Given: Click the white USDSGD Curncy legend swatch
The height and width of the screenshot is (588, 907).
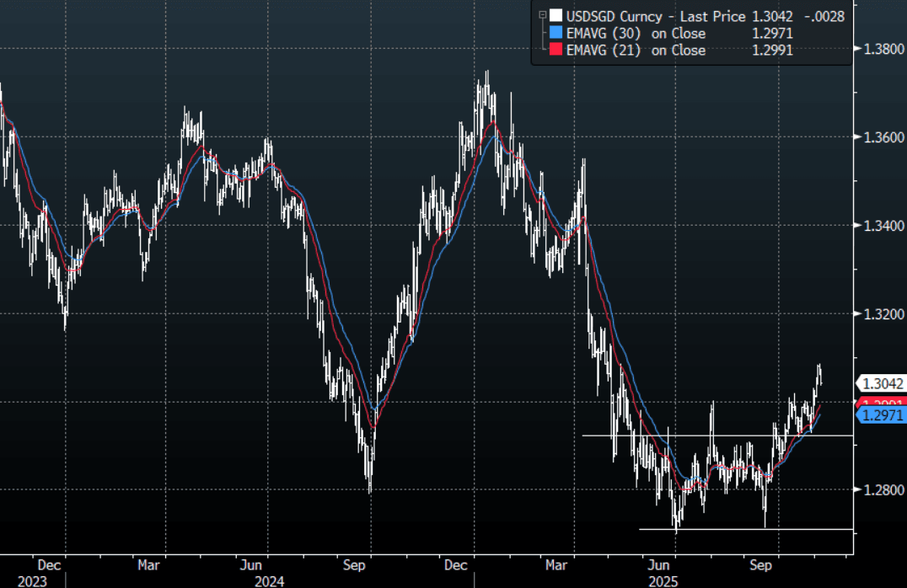Looking at the screenshot, I should click(555, 16).
